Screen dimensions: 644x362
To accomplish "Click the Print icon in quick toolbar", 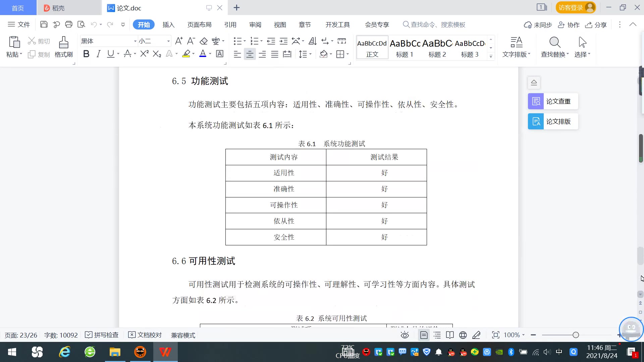I will 69,24.
